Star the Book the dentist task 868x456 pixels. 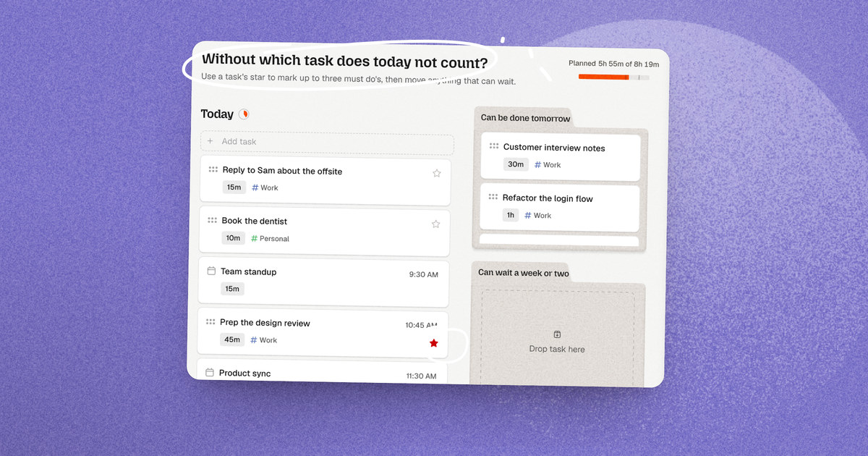tap(435, 224)
